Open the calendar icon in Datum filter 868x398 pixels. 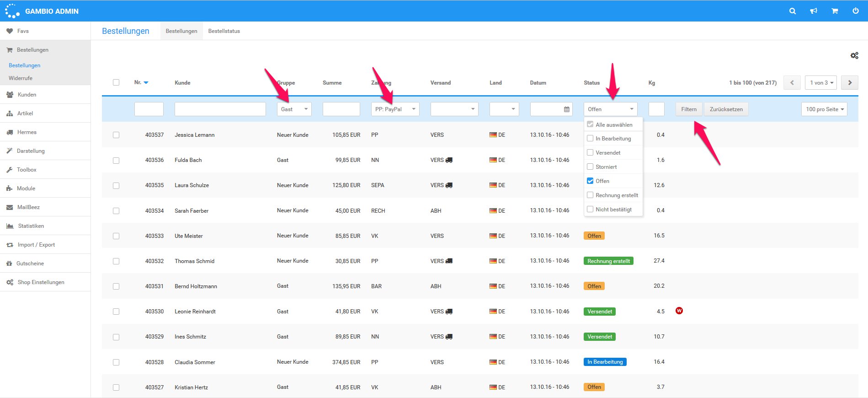(x=566, y=109)
